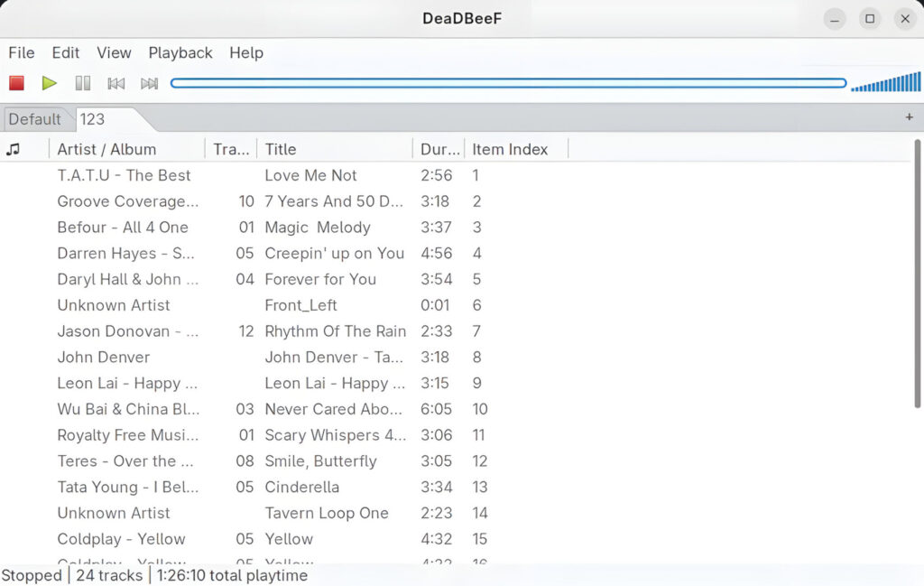This screenshot has height=586, width=924.
Task: Open the Edit menu
Action: pyautogui.click(x=66, y=52)
